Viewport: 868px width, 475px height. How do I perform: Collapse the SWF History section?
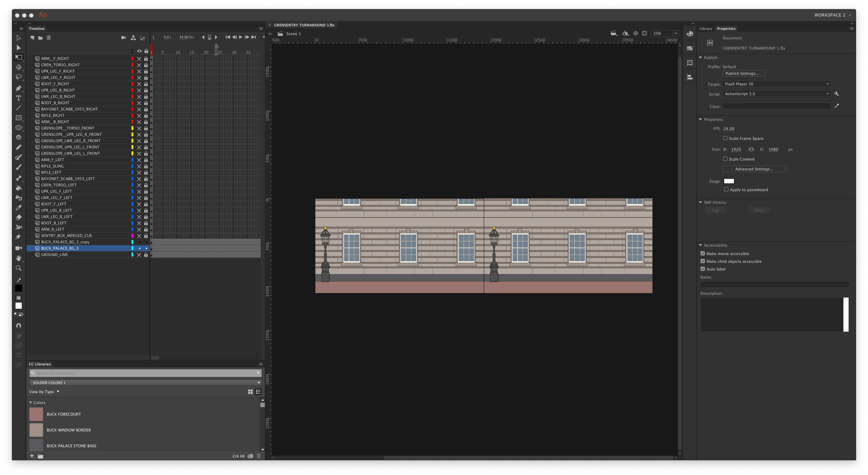[701, 202]
